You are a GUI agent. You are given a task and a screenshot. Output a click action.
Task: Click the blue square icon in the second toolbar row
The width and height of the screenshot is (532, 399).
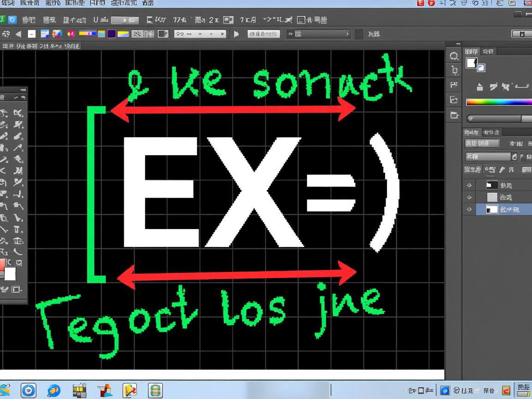tap(12, 20)
